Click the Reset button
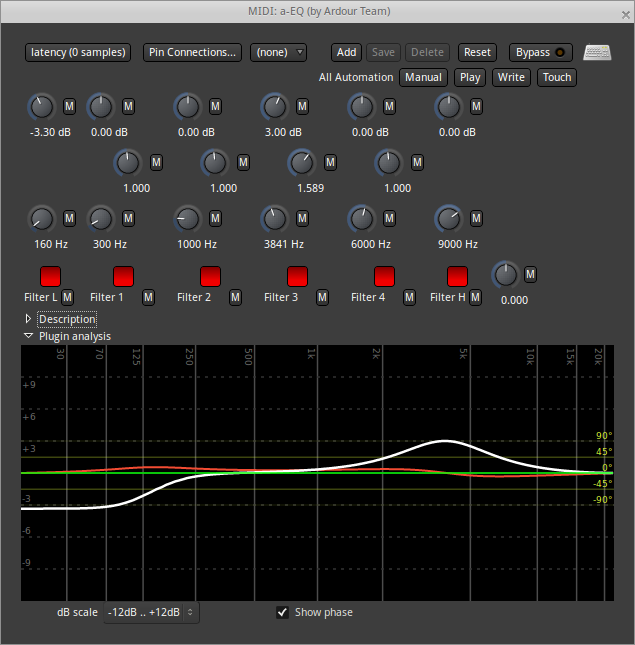635x645 pixels. [x=477, y=53]
